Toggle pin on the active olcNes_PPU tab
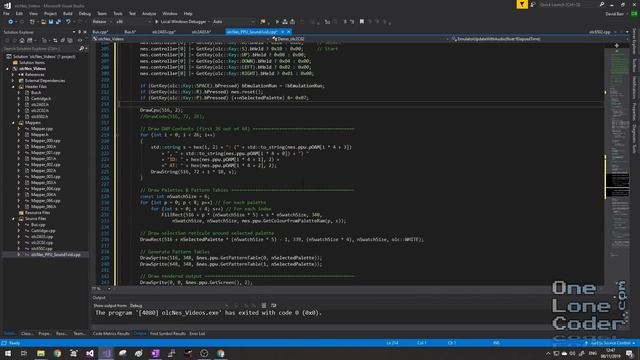The image size is (640, 360). pos(282,32)
